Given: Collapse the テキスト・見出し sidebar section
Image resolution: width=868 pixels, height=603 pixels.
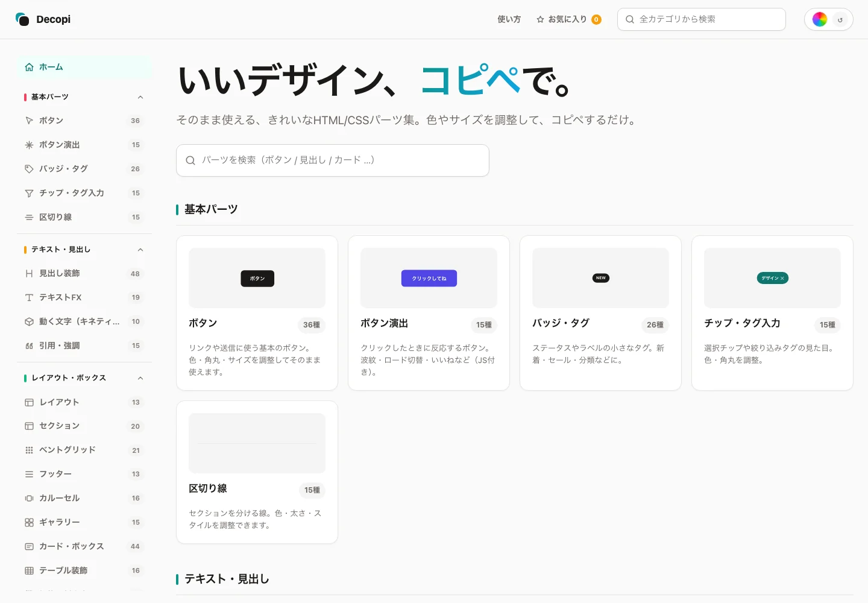Looking at the screenshot, I should 140,250.
